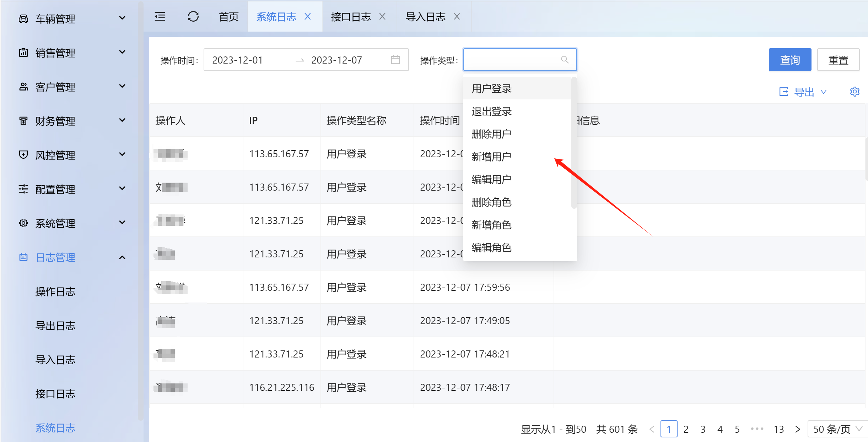Viewport: 868px width, 442px height.
Task: Go to page 13 in pagination
Action: (x=778, y=429)
